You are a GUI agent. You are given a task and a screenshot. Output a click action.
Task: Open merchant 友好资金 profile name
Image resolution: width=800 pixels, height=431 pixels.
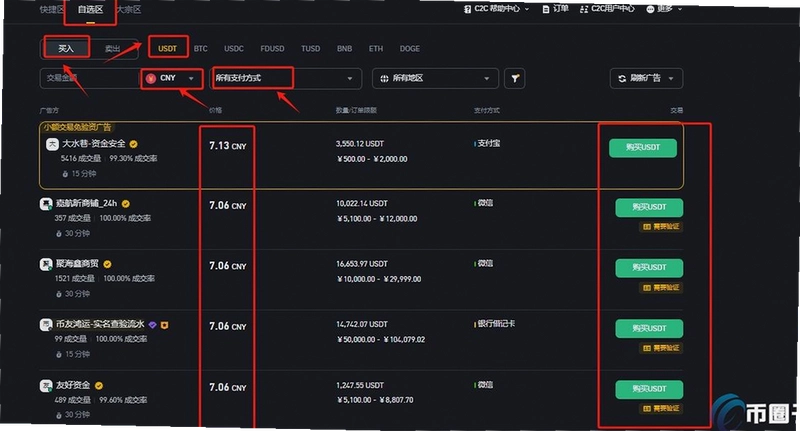click(x=73, y=385)
